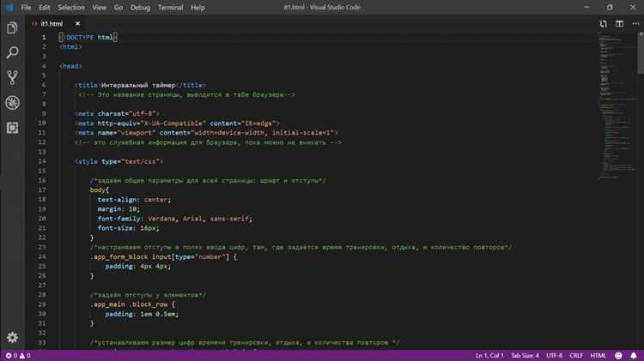Open the Explorer view in activity bar
This screenshot has width=644, height=361.
click(12, 28)
